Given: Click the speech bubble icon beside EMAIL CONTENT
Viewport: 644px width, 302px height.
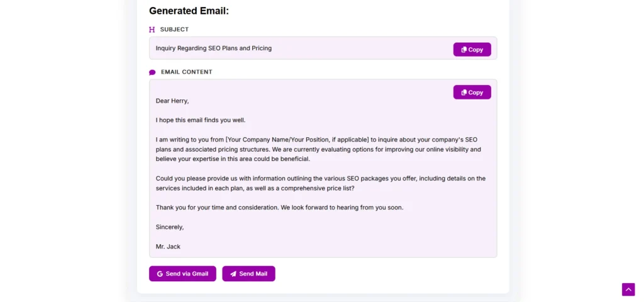Looking at the screenshot, I should 152,72.
